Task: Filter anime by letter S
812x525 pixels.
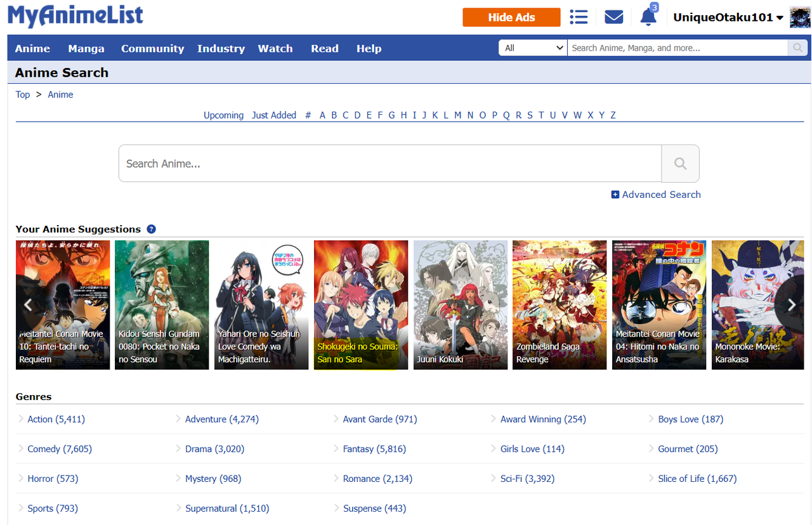Action: [530, 115]
